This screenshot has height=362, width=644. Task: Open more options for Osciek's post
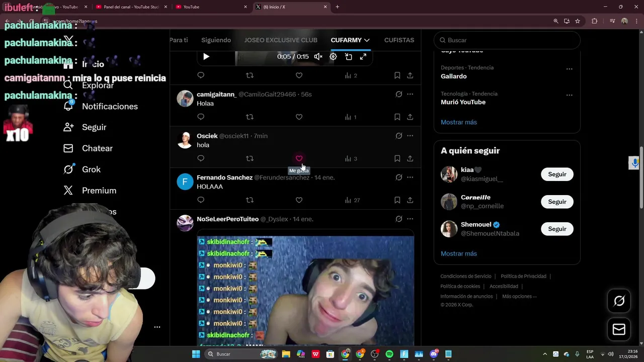pos(410,136)
